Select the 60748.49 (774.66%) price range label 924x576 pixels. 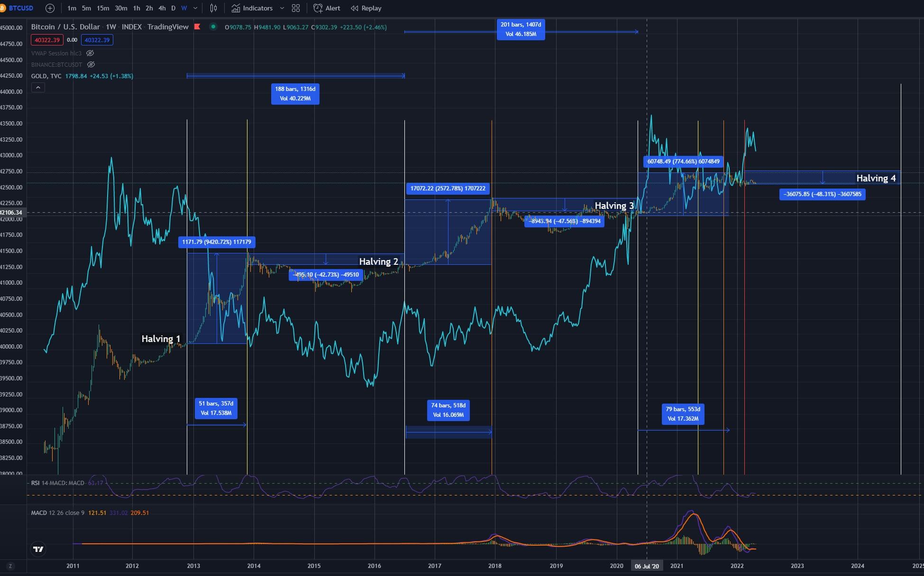click(x=683, y=162)
